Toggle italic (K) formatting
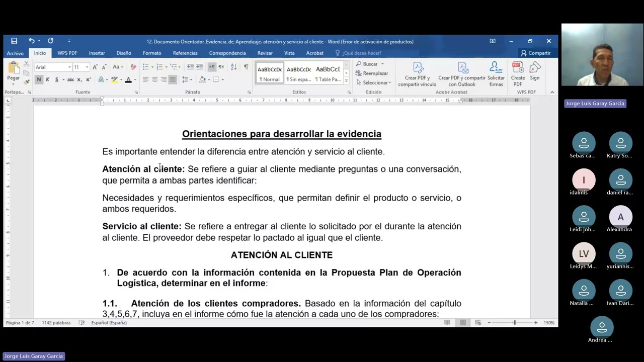The image size is (644, 362). [x=47, y=79]
